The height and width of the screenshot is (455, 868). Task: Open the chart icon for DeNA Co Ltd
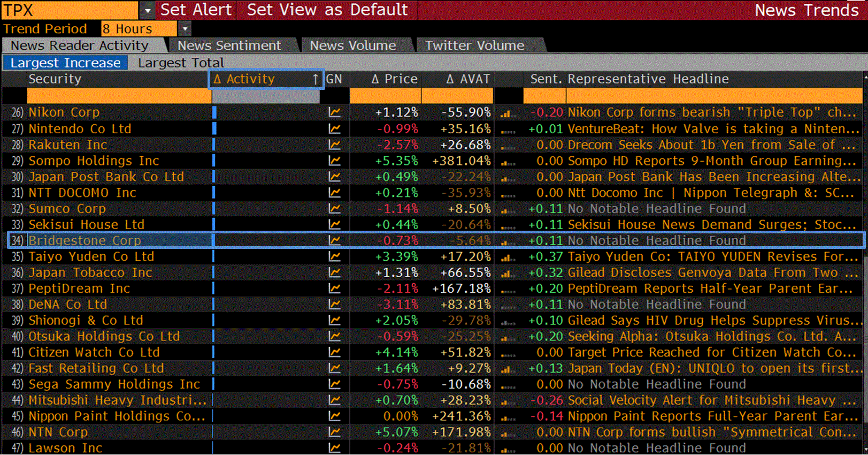click(334, 305)
